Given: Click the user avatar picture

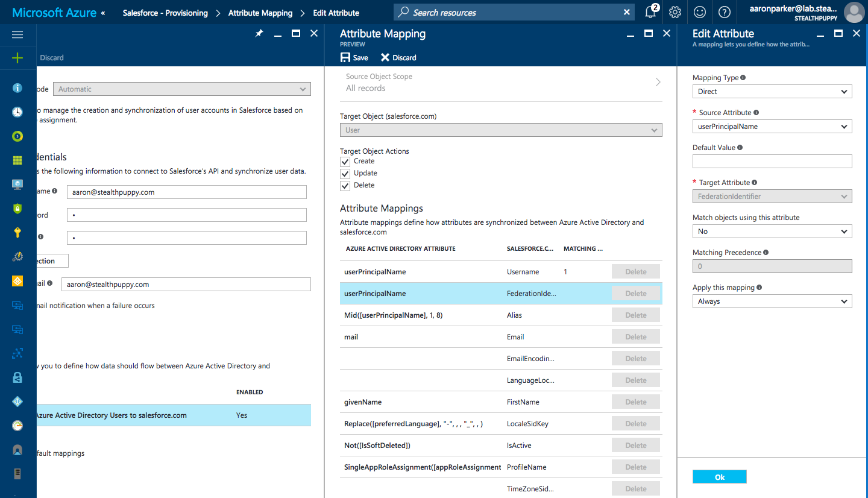Looking at the screenshot, I should tap(854, 12).
